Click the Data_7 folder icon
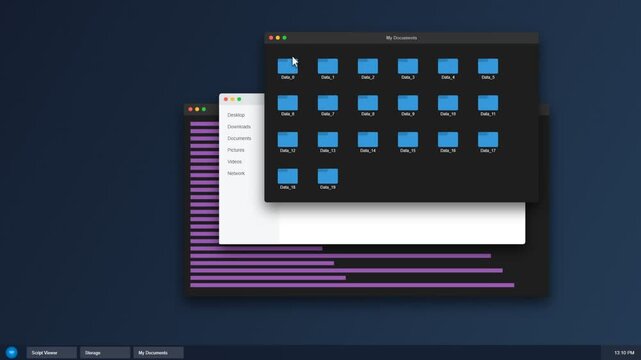 tap(328, 103)
